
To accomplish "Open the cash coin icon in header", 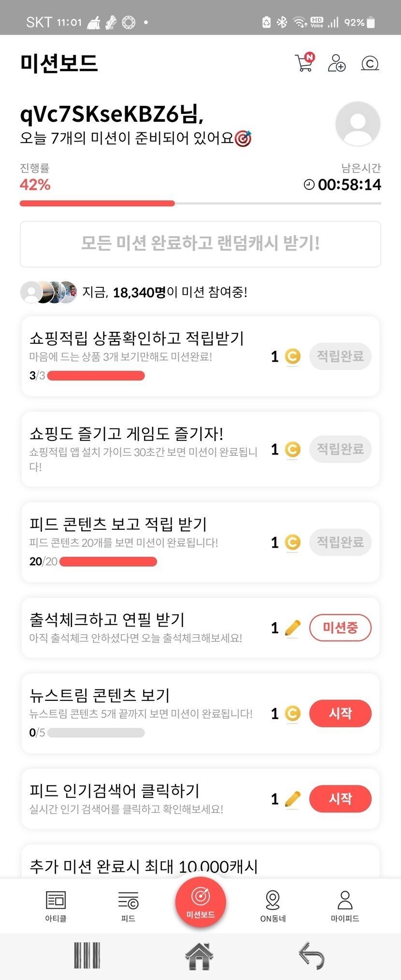I will (x=370, y=63).
